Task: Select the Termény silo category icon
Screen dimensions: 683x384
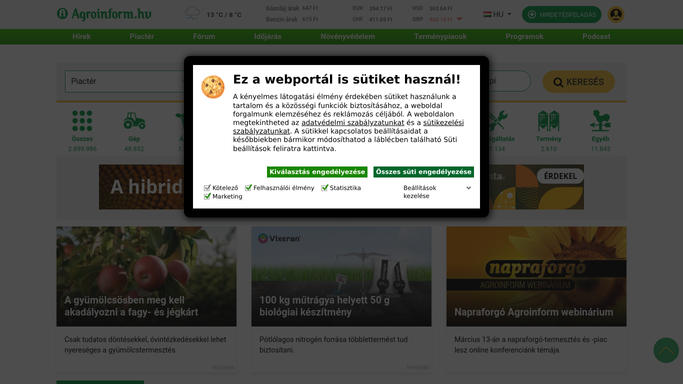Action: click(548, 121)
